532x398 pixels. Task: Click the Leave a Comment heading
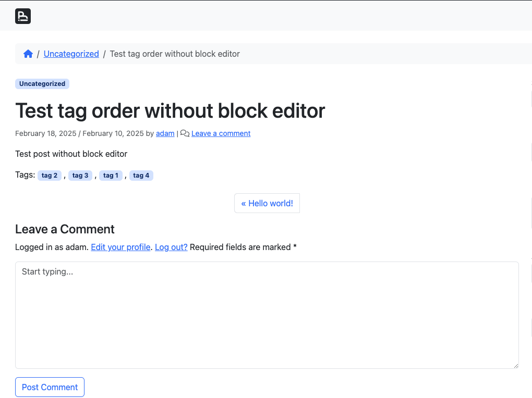(x=65, y=229)
